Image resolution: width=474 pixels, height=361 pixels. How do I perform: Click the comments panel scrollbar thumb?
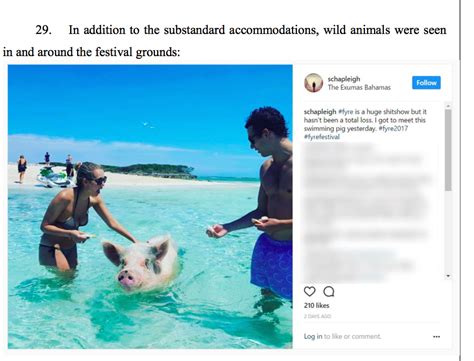point(448,150)
